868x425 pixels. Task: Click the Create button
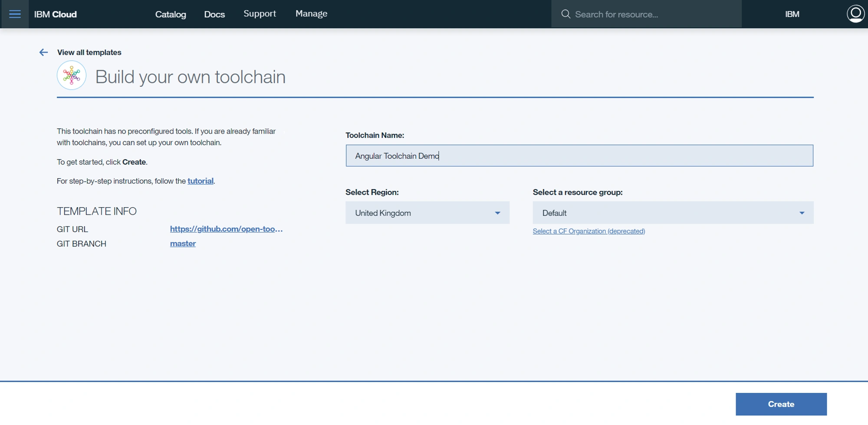coord(781,404)
